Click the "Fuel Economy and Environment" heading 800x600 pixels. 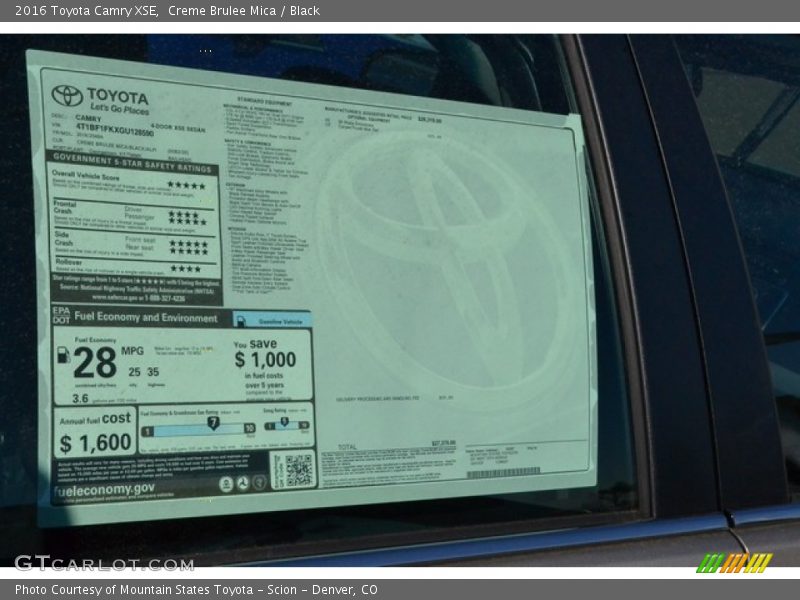click(x=146, y=317)
